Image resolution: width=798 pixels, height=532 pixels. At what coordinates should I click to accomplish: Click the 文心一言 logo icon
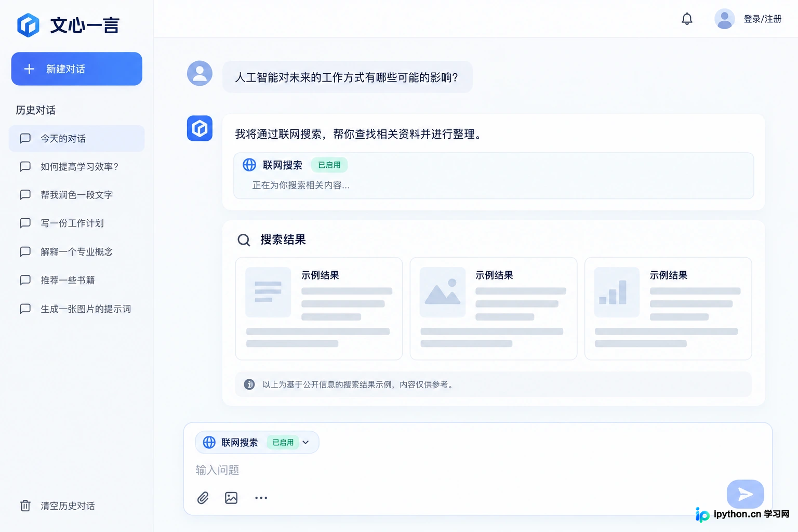coord(28,25)
